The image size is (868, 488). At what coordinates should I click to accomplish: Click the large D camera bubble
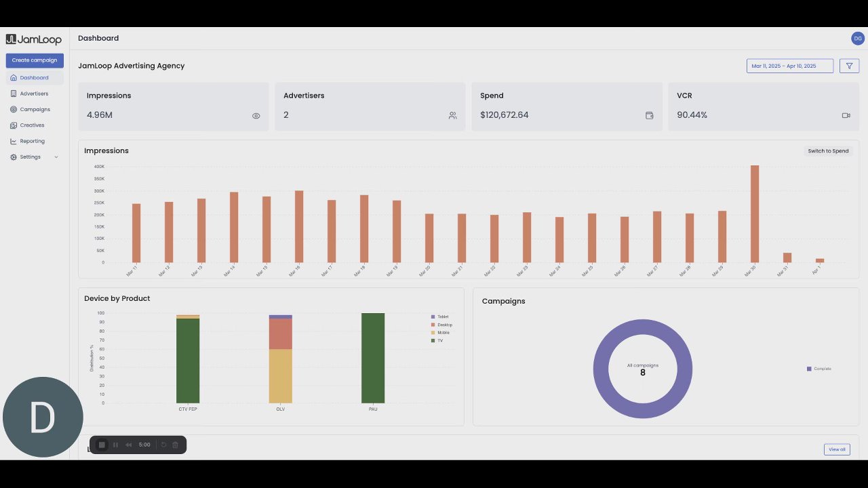[43, 417]
